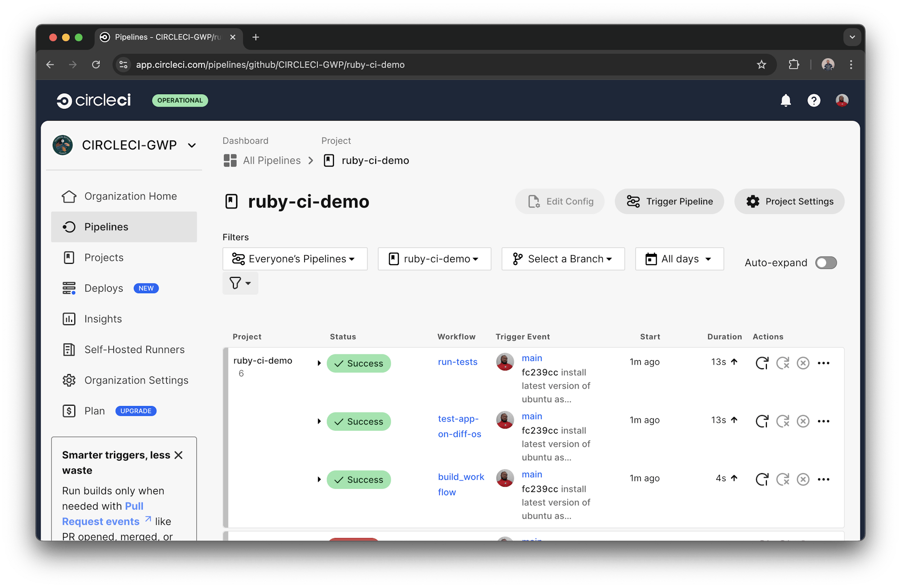Open the additional filters funnel
901x588 pixels.
[240, 283]
